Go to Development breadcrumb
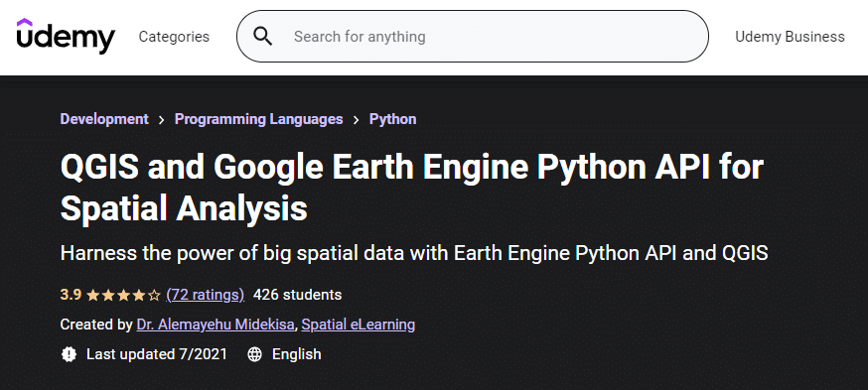 (104, 119)
